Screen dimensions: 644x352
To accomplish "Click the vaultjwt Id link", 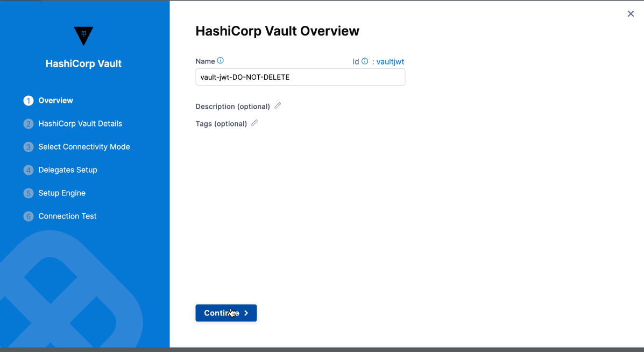I will tap(391, 61).
